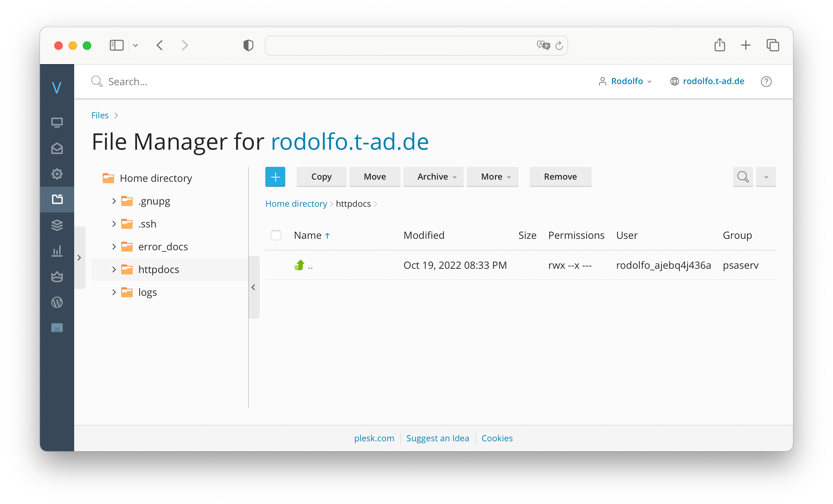Select error_docs in the folder tree
833x504 pixels.
pyautogui.click(x=163, y=247)
